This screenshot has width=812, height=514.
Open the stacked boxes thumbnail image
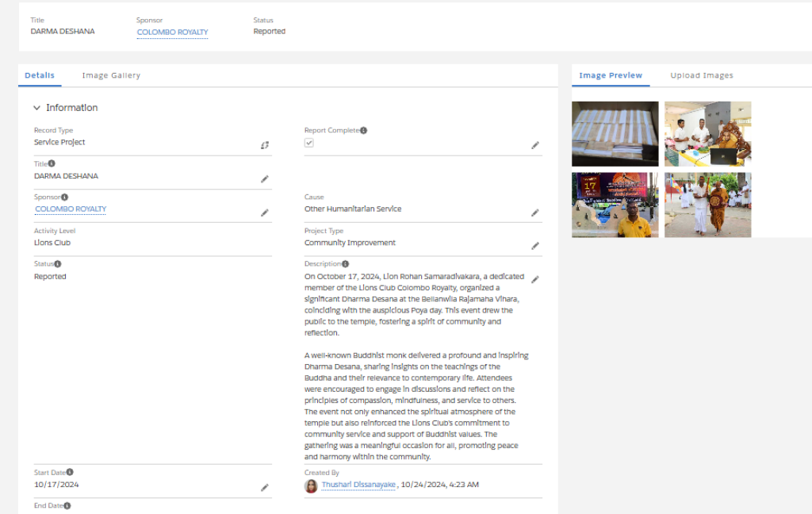(x=615, y=134)
